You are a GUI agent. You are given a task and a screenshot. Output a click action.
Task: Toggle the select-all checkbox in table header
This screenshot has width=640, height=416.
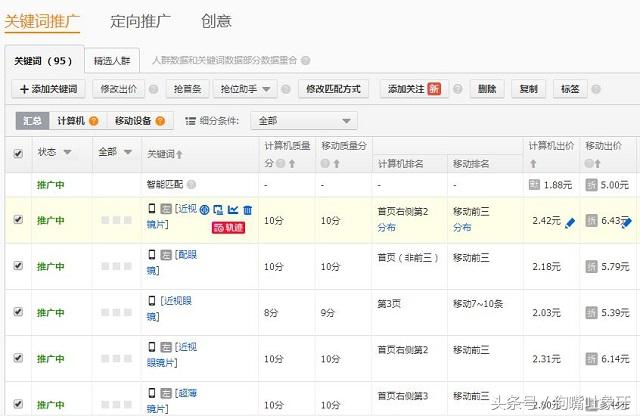coord(18,153)
